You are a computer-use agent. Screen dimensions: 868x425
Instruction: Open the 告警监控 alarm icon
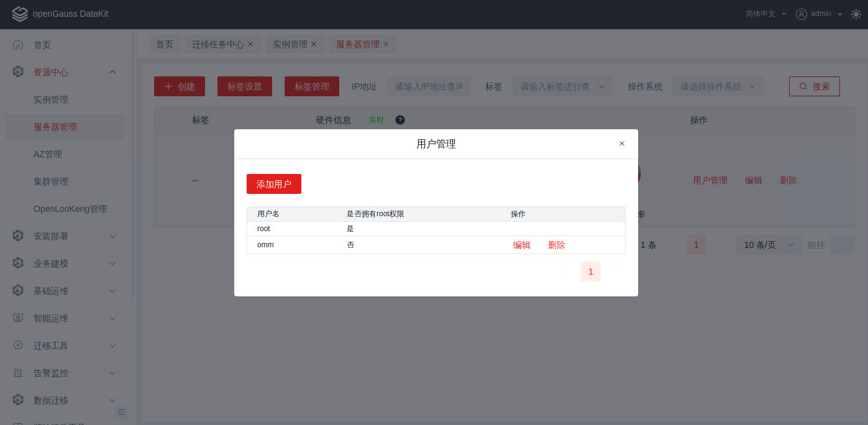[x=17, y=373]
